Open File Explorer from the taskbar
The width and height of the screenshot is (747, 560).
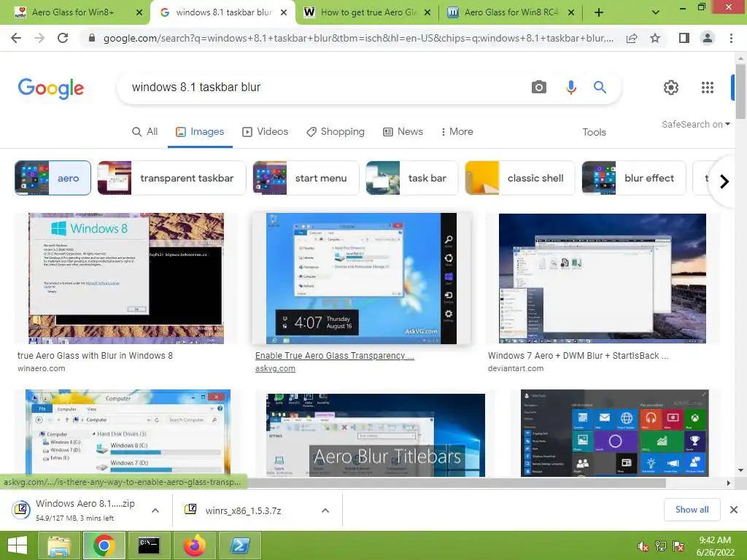(59, 545)
